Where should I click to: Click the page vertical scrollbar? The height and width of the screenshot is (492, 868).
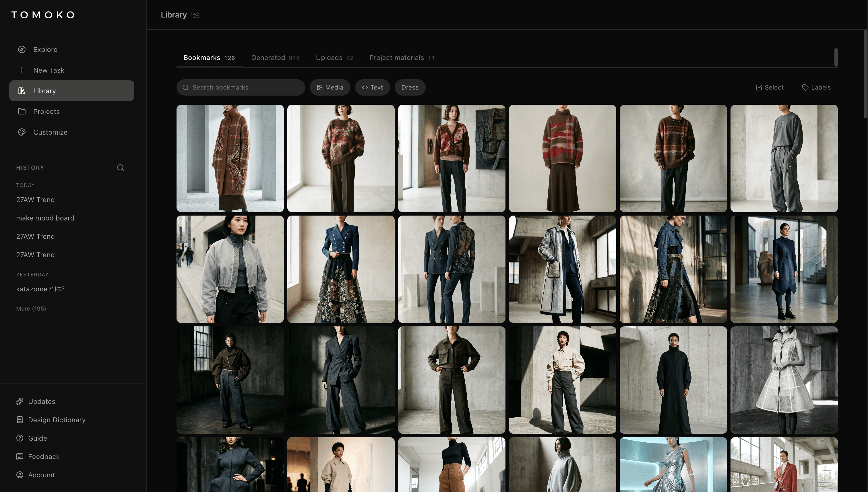point(866,74)
